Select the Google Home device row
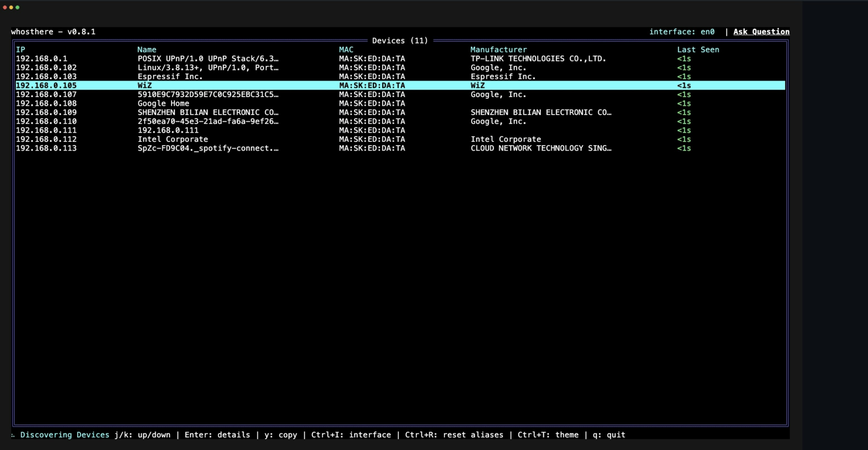Image resolution: width=868 pixels, height=450 pixels. tap(400, 104)
